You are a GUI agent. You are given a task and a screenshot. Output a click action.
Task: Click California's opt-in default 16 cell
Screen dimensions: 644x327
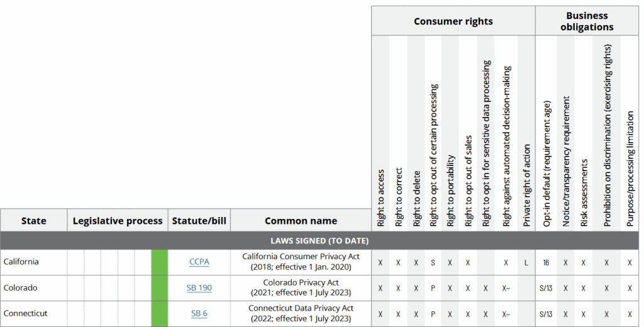point(546,262)
